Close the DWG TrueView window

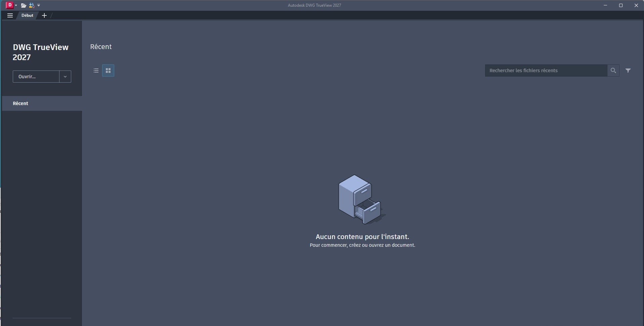[636, 5]
